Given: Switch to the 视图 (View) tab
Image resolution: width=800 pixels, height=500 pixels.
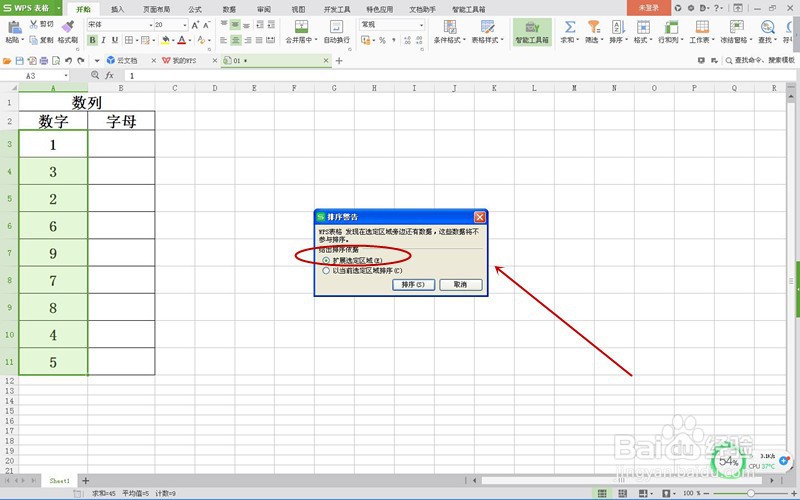Looking at the screenshot, I should click(x=298, y=9).
